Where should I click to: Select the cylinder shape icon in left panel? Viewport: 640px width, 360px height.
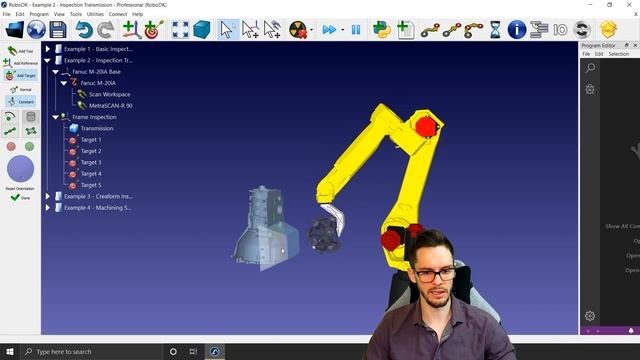(31, 117)
